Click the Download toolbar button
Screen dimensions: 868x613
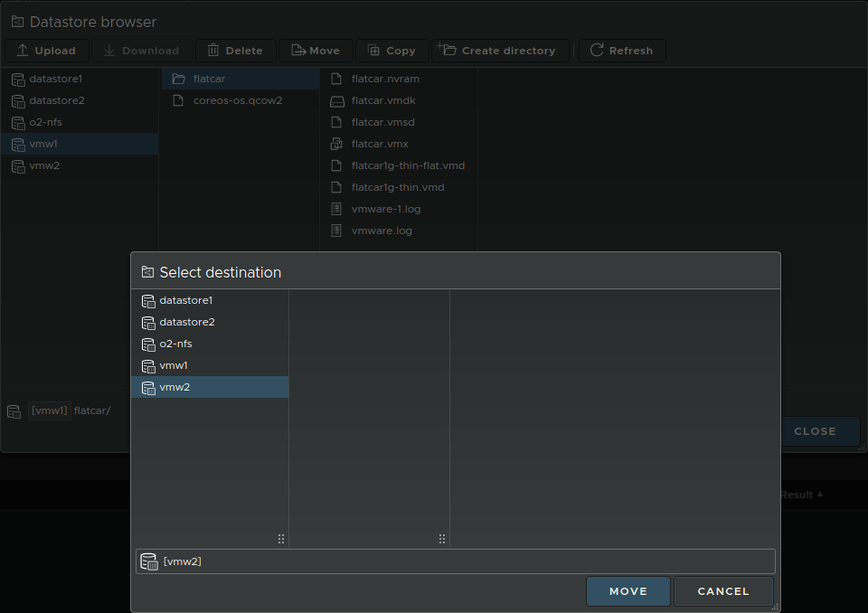(x=142, y=51)
